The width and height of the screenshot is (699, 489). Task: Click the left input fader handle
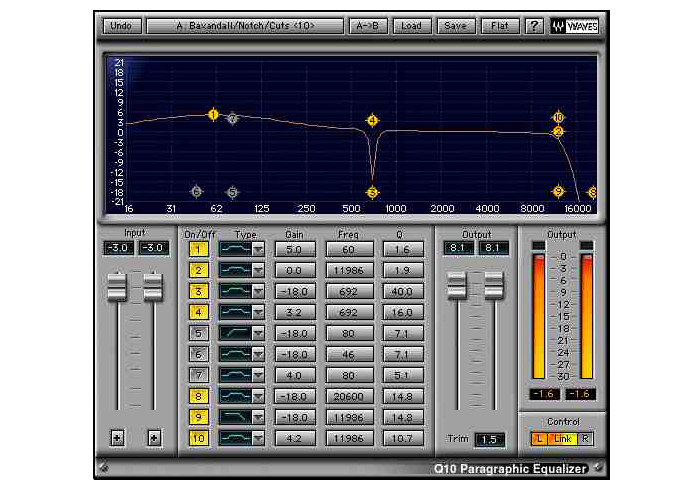117,286
